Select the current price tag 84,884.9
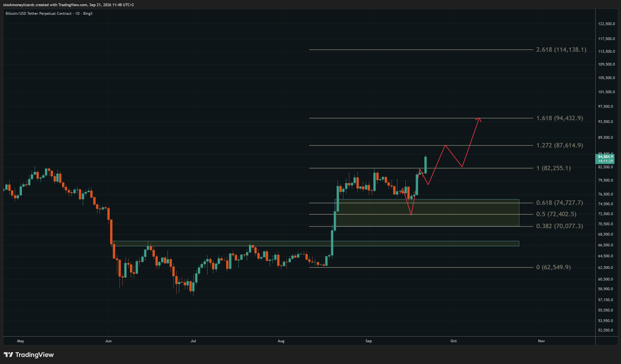This screenshot has height=364, width=621. (x=604, y=156)
